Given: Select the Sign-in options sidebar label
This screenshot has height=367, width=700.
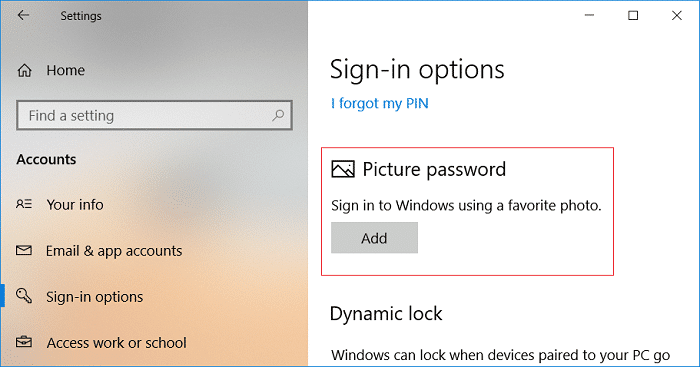Looking at the screenshot, I should (95, 297).
